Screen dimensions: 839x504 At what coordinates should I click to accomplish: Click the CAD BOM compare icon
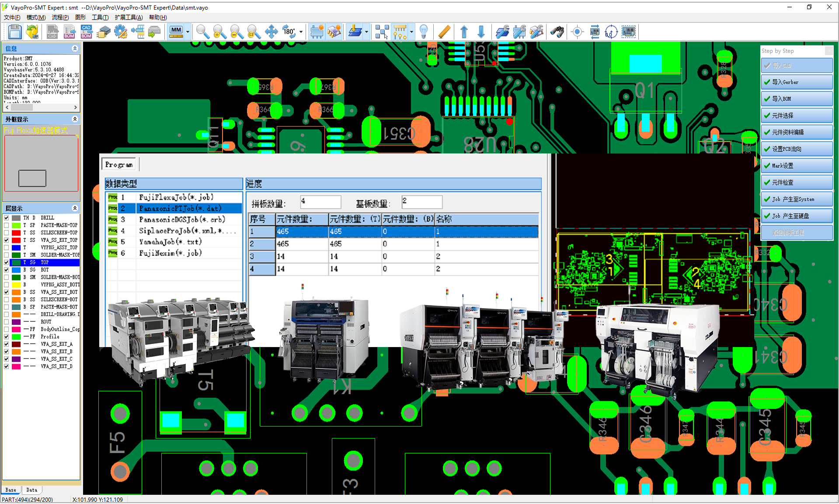click(x=87, y=32)
